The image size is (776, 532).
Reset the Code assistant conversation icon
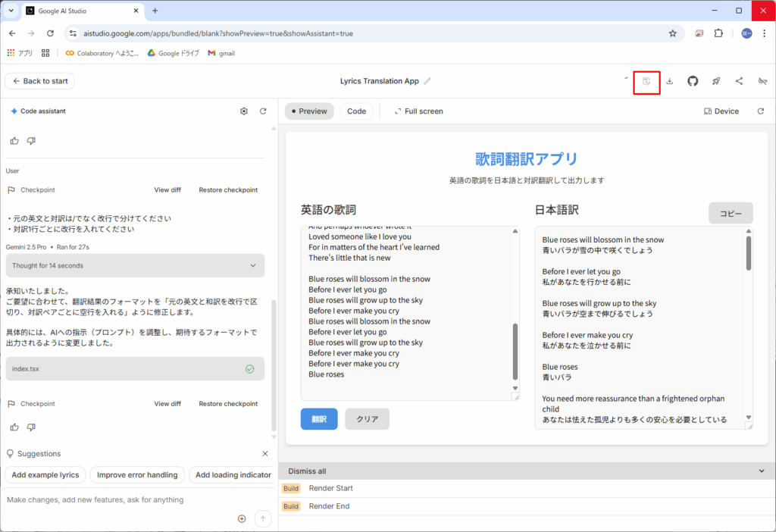[x=263, y=111]
